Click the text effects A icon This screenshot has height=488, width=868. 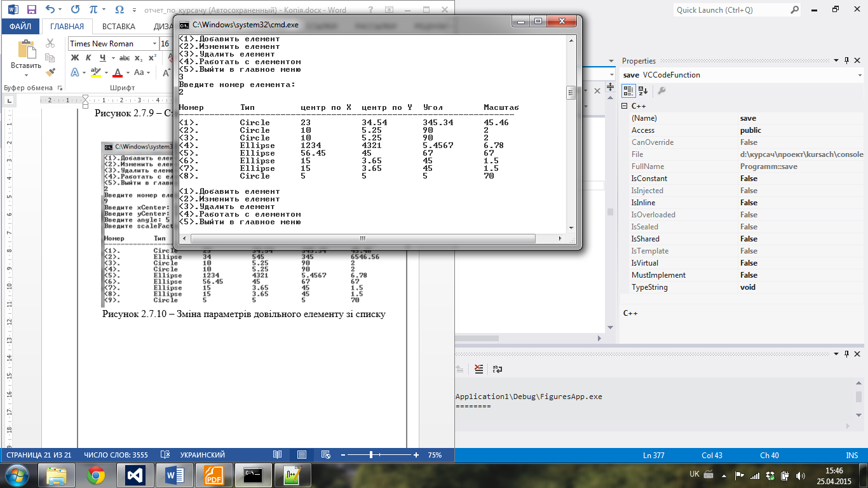[74, 72]
